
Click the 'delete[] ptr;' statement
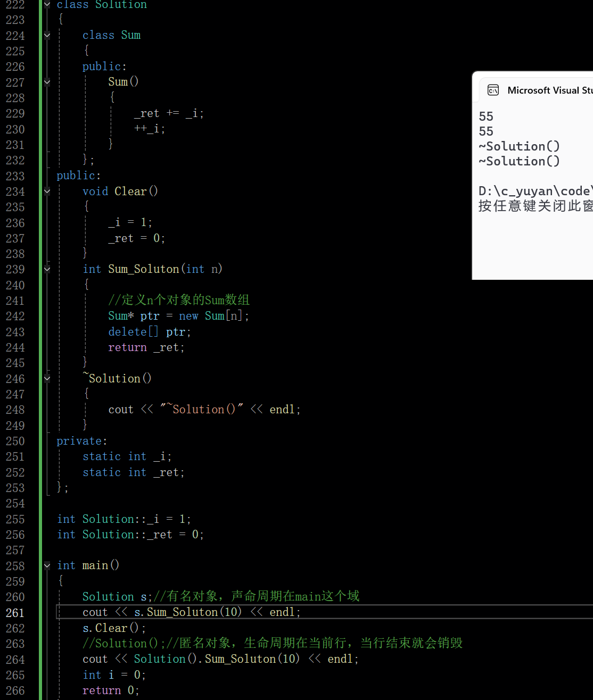pyautogui.click(x=150, y=332)
